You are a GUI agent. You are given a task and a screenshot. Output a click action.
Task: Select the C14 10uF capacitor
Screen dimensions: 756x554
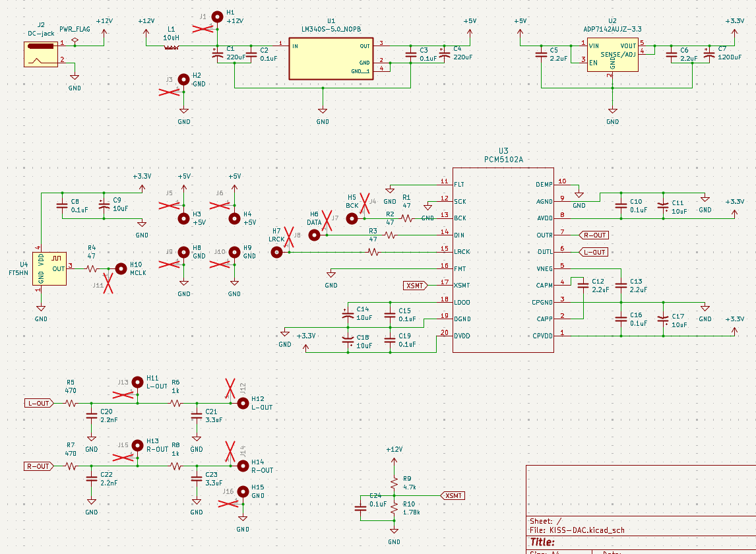point(348,315)
